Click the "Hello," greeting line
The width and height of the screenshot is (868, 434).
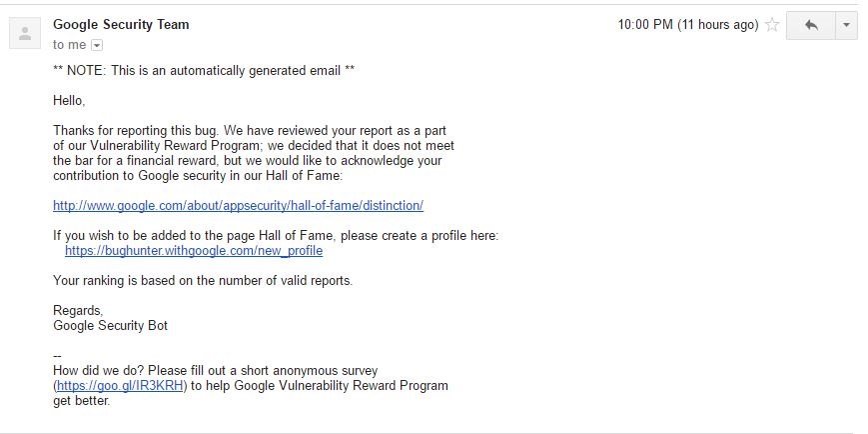pos(69,100)
